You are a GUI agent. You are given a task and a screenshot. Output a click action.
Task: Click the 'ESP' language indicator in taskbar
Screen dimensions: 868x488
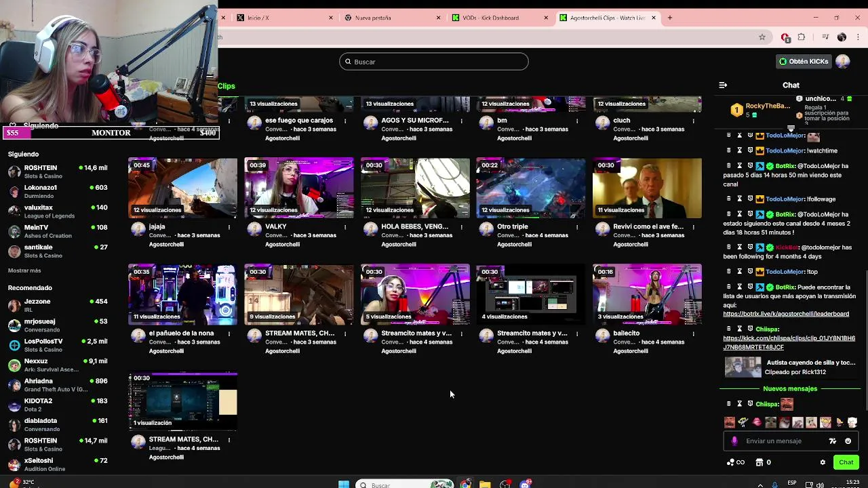point(791,483)
